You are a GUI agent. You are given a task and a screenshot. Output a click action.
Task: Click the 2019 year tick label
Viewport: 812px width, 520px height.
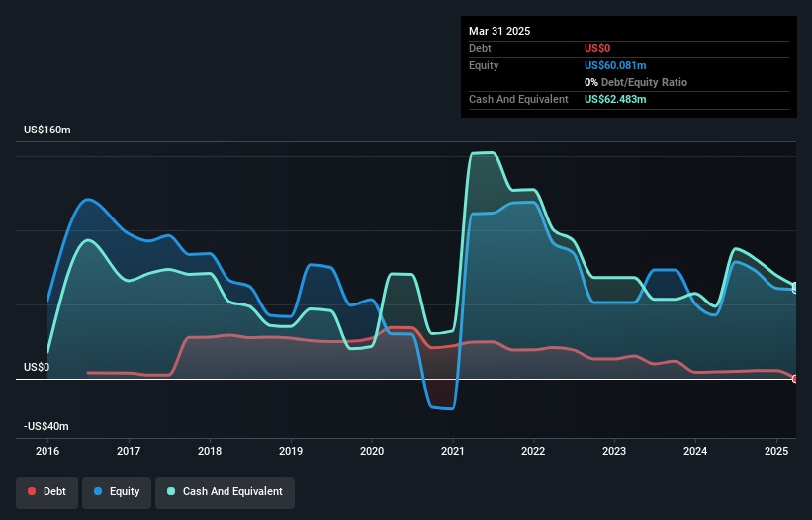291,451
